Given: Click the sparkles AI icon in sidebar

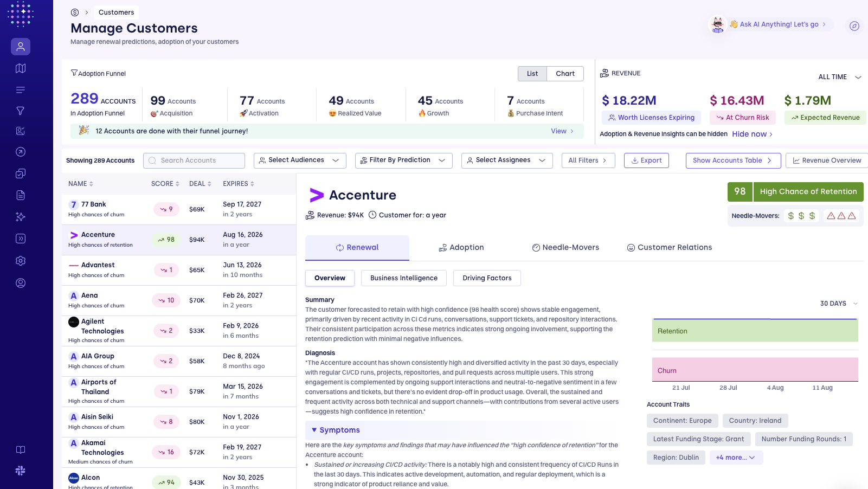Looking at the screenshot, I should (x=21, y=217).
